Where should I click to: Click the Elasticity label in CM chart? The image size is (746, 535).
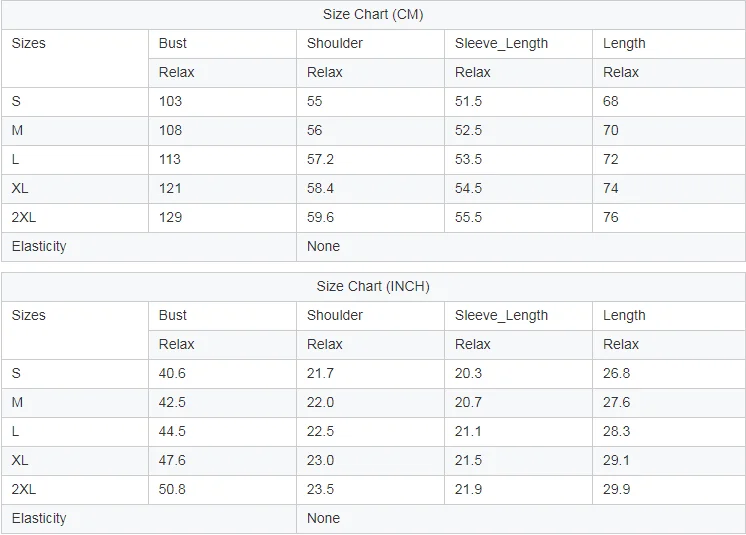[39, 246]
